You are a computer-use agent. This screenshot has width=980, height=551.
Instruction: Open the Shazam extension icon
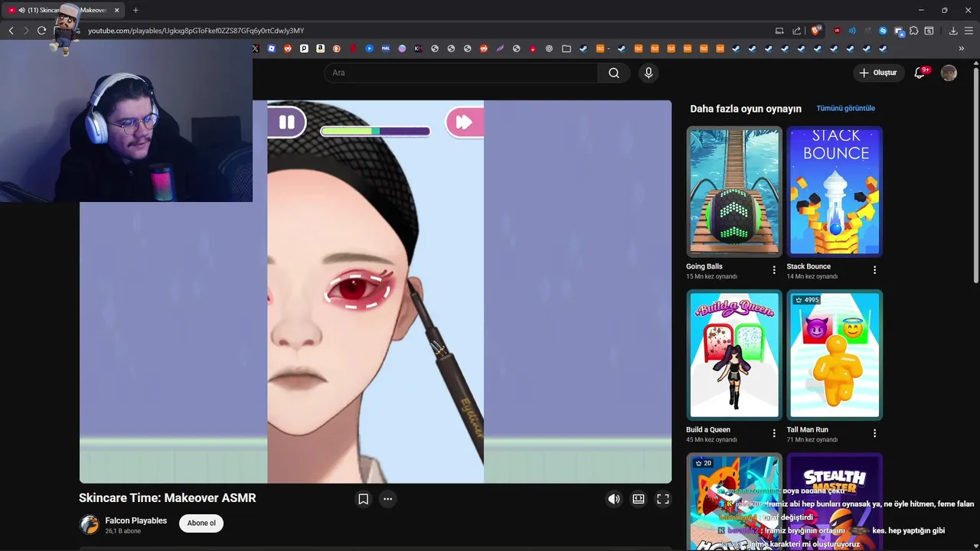(x=883, y=31)
